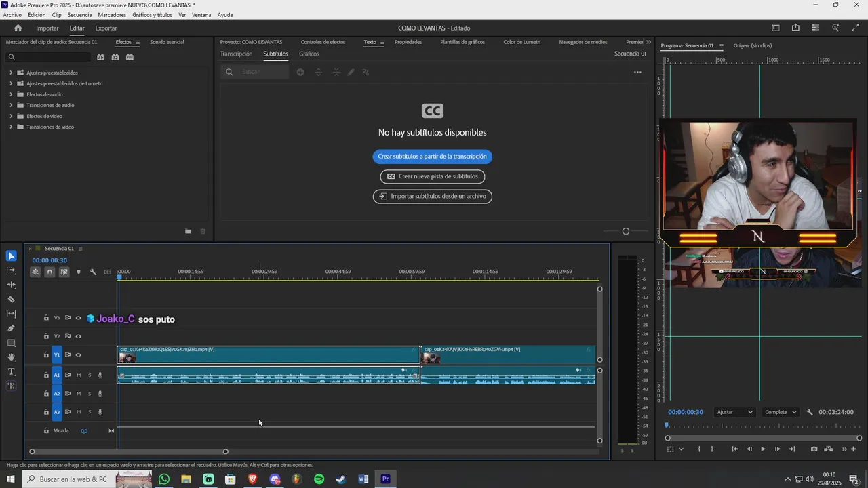Open the Exportar workspace

coord(106,28)
